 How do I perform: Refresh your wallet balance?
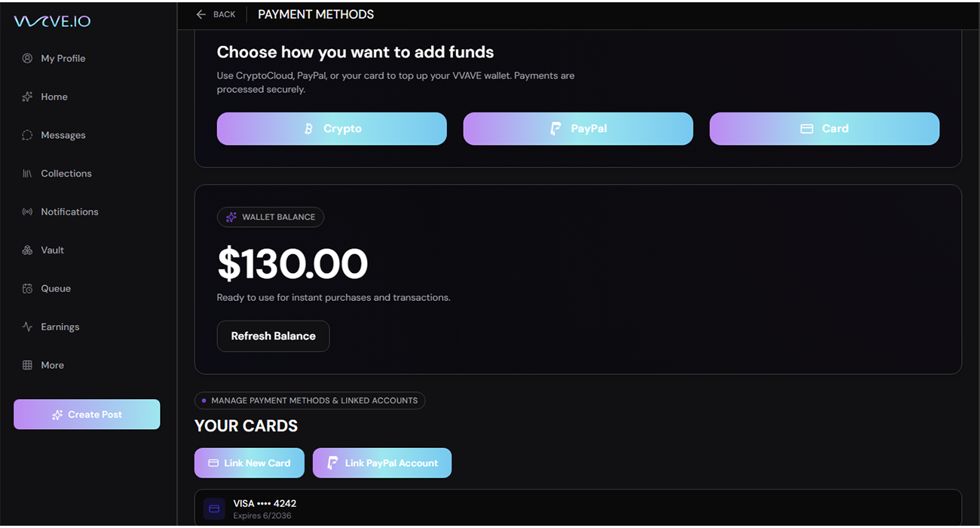[x=273, y=336]
